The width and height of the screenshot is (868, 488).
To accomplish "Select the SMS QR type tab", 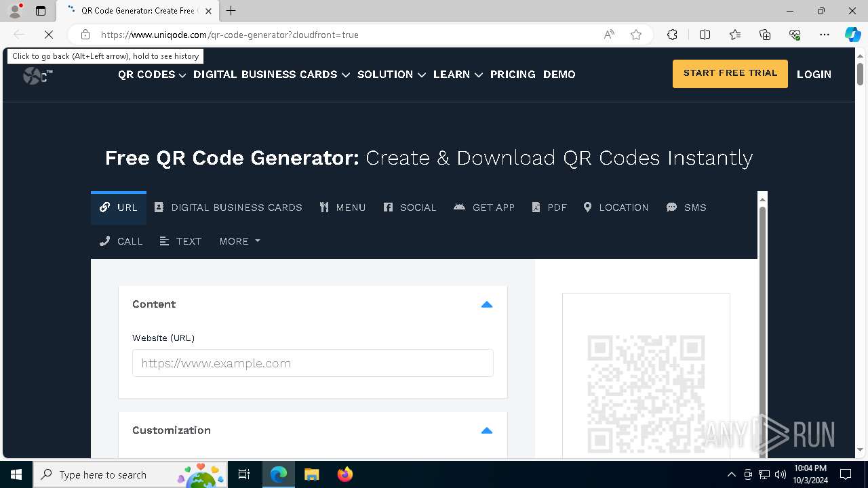I will (x=686, y=207).
